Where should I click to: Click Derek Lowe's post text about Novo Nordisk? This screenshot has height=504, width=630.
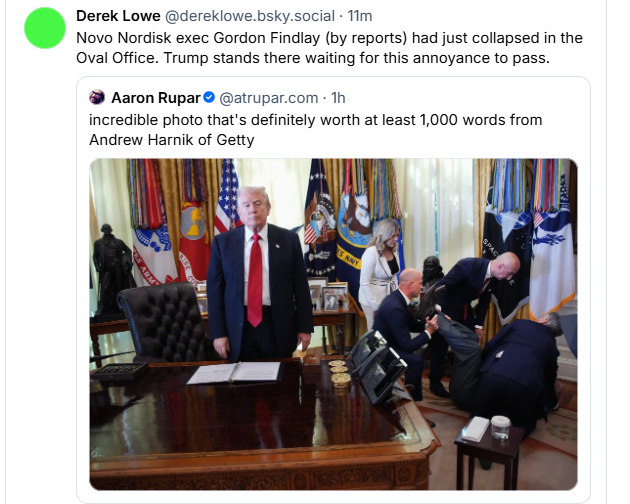pos(329,48)
